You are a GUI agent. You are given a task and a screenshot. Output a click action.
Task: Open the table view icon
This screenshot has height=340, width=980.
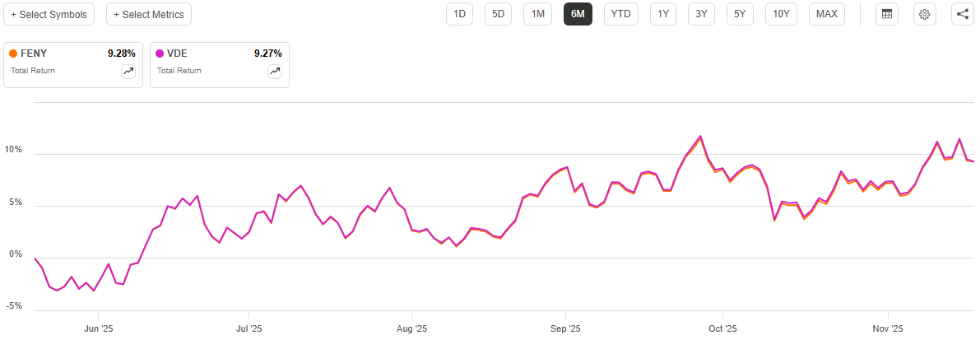(887, 14)
